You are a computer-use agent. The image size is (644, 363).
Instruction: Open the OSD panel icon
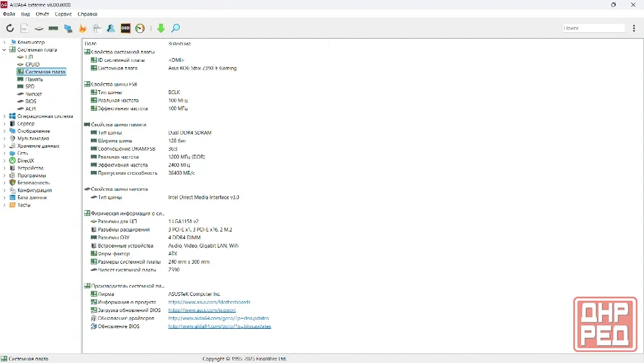click(x=126, y=28)
